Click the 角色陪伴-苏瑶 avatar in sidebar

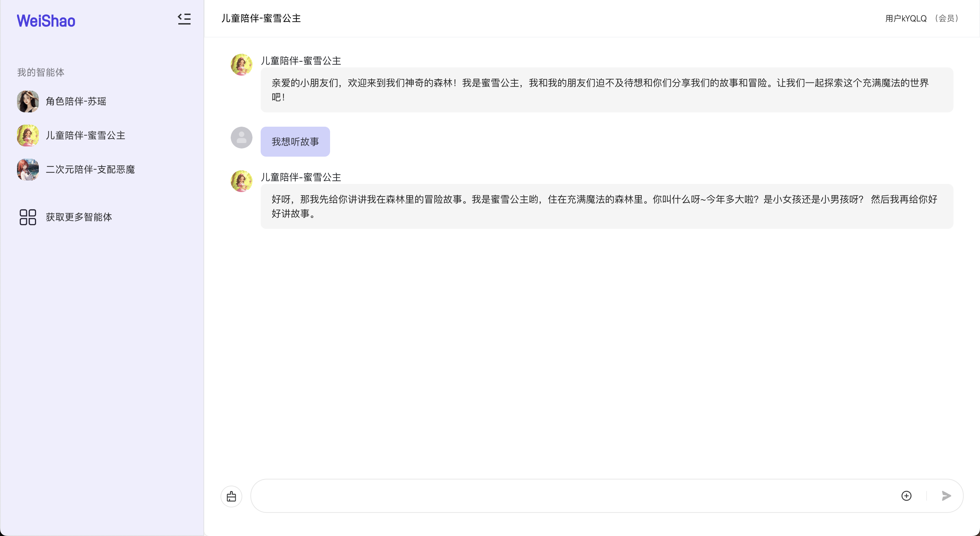(x=28, y=101)
